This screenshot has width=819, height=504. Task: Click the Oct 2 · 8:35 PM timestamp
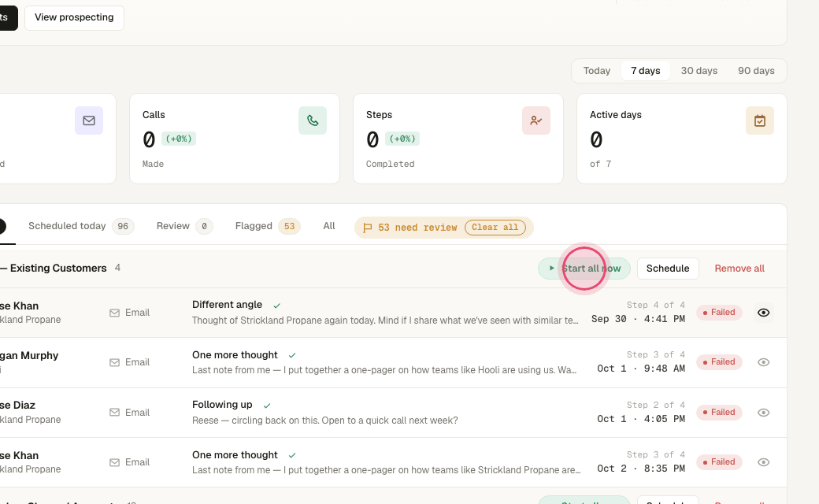pos(641,469)
